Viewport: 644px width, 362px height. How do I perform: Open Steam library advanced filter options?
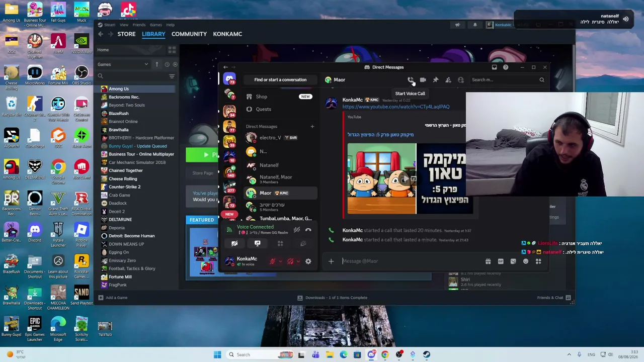point(172,76)
